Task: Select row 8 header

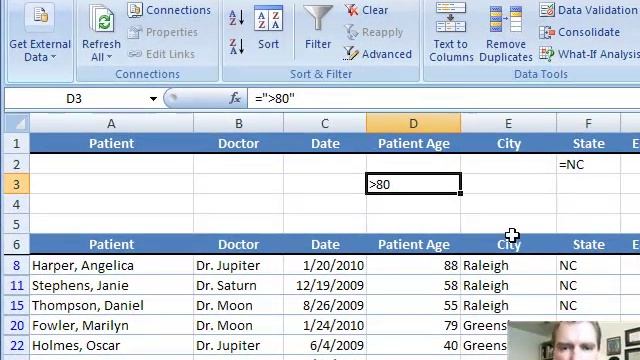Action: pyautogui.click(x=17, y=265)
